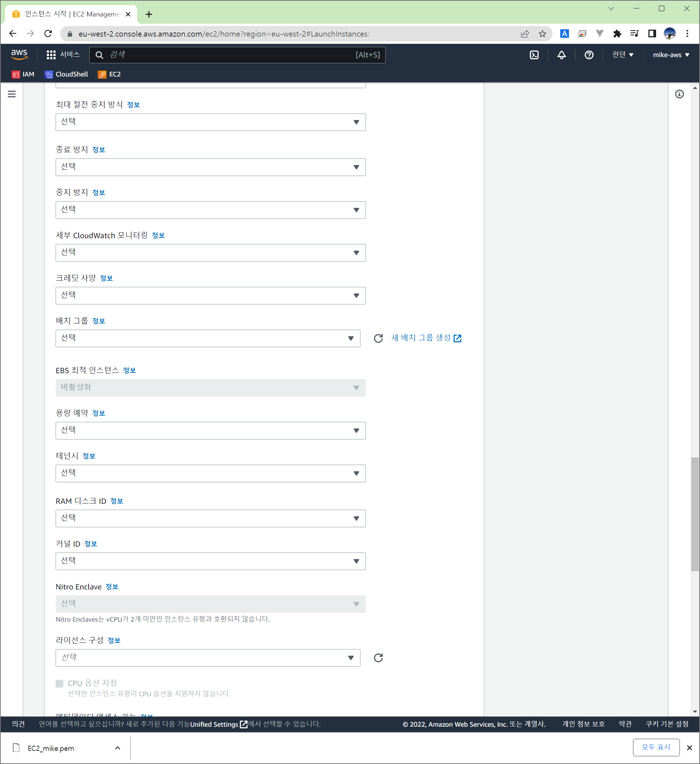Open 정보 link for RAM 디스크 ID

tap(117, 501)
